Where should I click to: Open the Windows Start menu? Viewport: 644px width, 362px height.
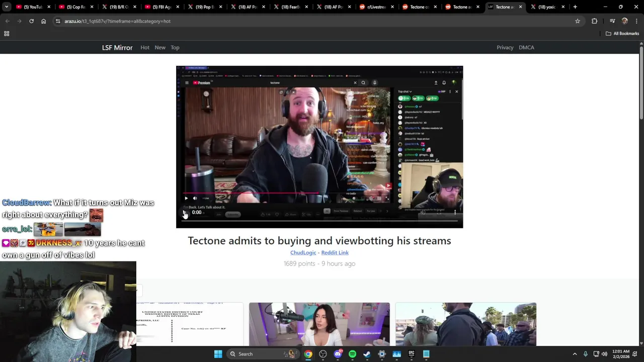(x=218, y=354)
